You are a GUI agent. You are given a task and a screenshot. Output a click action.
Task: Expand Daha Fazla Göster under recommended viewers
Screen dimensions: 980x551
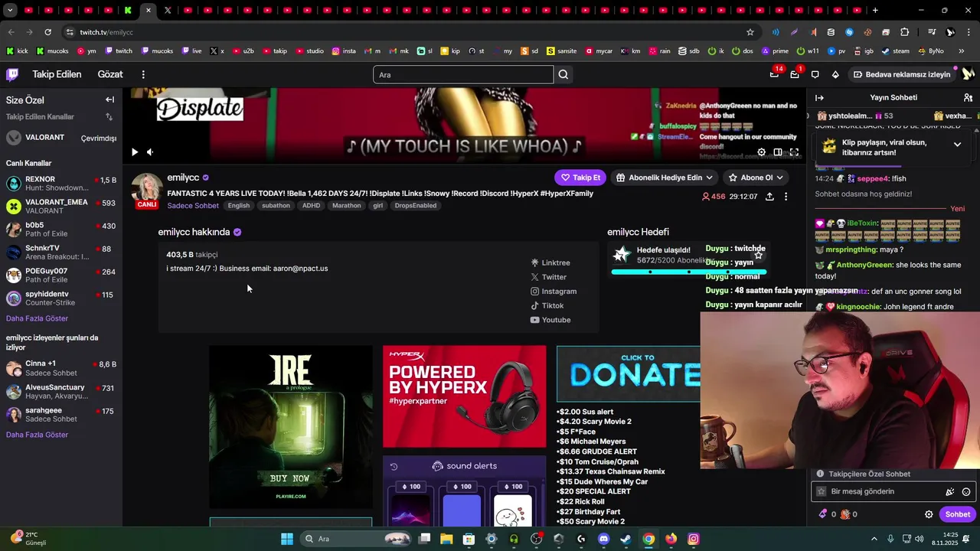pos(37,435)
